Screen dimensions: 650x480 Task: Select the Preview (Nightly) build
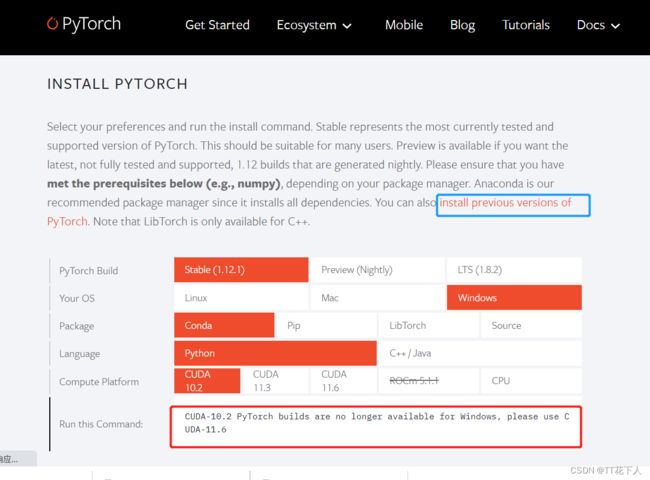click(377, 270)
